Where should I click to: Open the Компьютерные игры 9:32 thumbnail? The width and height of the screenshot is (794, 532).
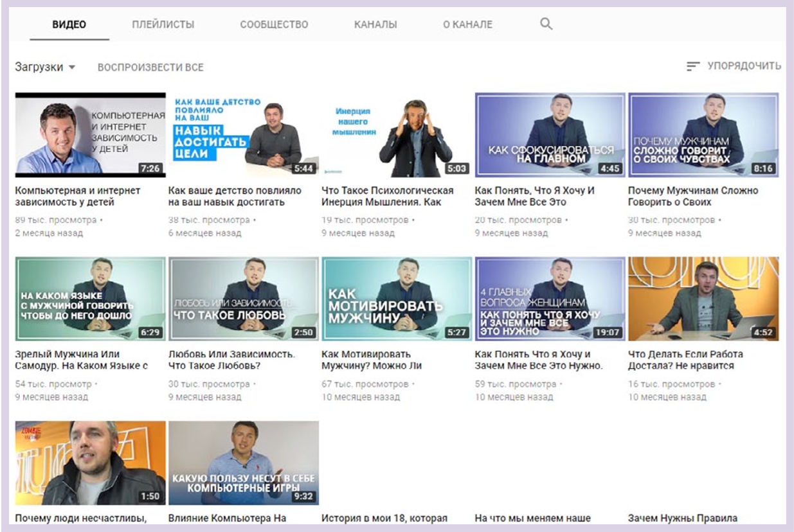click(x=243, y=463)
